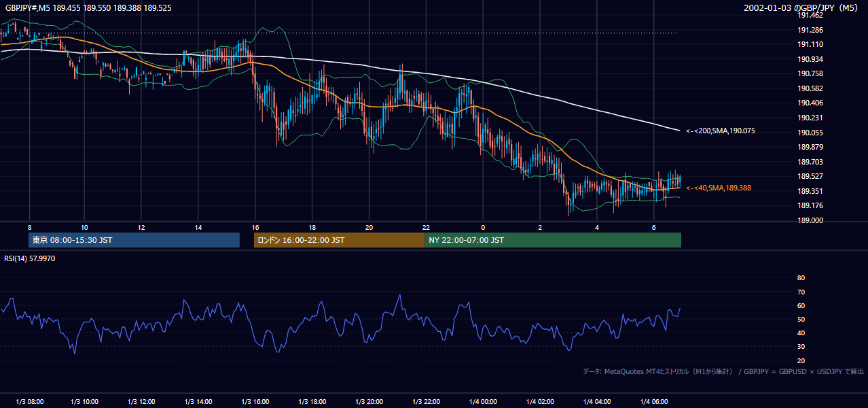The height and width of the screenshot is (408, 868).
Task: Click hour tick 14 under price chart
Action: point(198,227)
